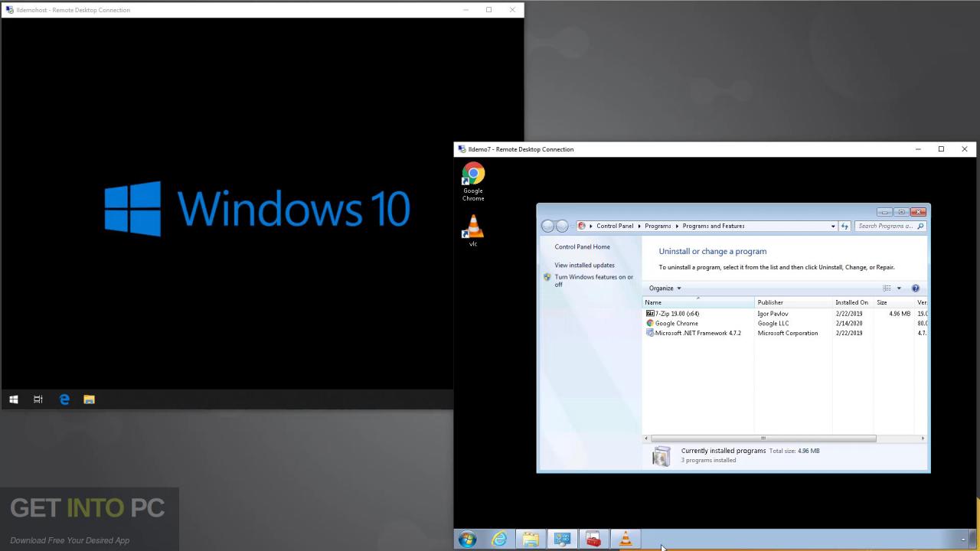Click the Control Panel breadcrumb
Viewport: 980px width, 551px height.
click(x=615, y=226)
